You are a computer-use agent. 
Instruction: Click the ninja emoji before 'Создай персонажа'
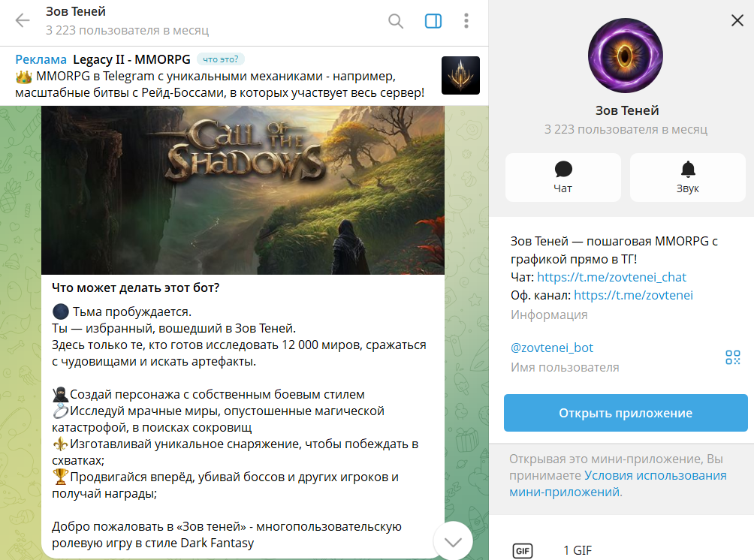point(60,395)
